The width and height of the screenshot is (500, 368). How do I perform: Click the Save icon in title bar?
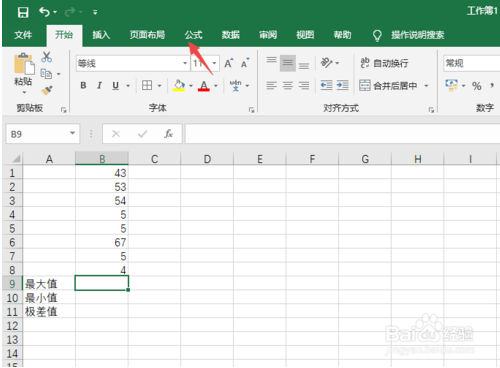pos(23,12)
